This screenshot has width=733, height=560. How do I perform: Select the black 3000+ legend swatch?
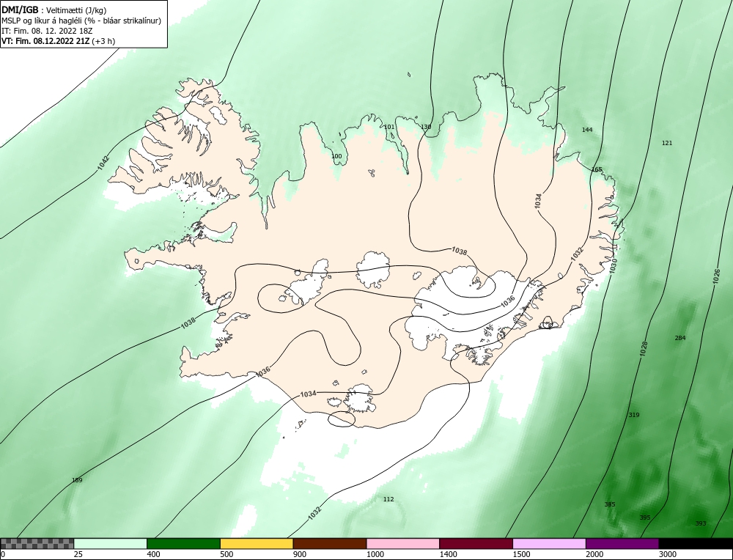point(696,544)
